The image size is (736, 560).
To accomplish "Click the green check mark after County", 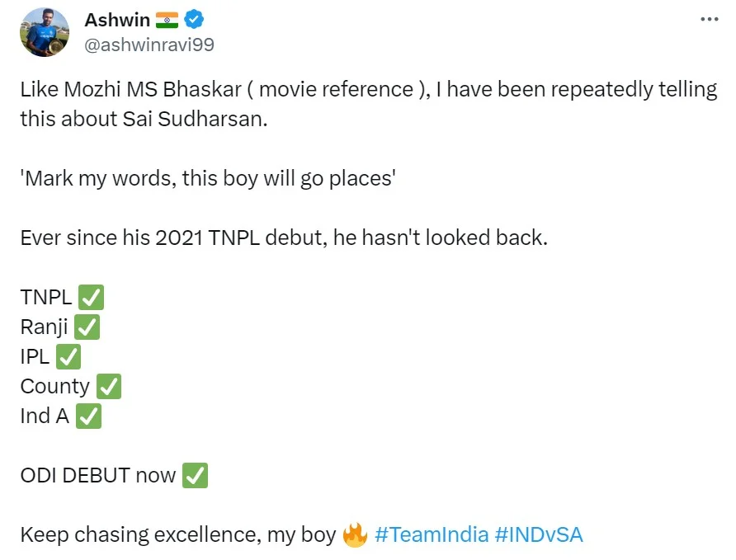I will point(108,387).
